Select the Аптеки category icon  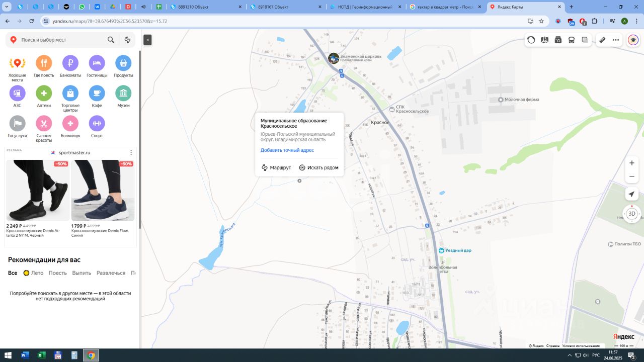44,94
